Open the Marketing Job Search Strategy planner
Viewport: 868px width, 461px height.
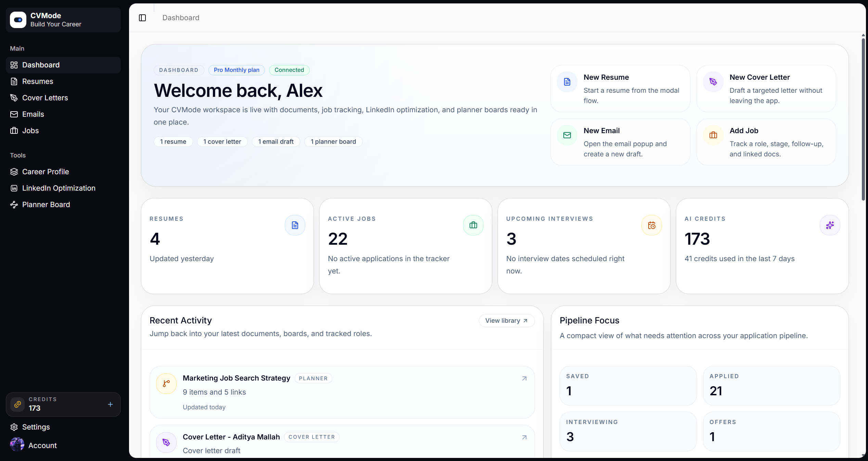[x=237, y=378]
